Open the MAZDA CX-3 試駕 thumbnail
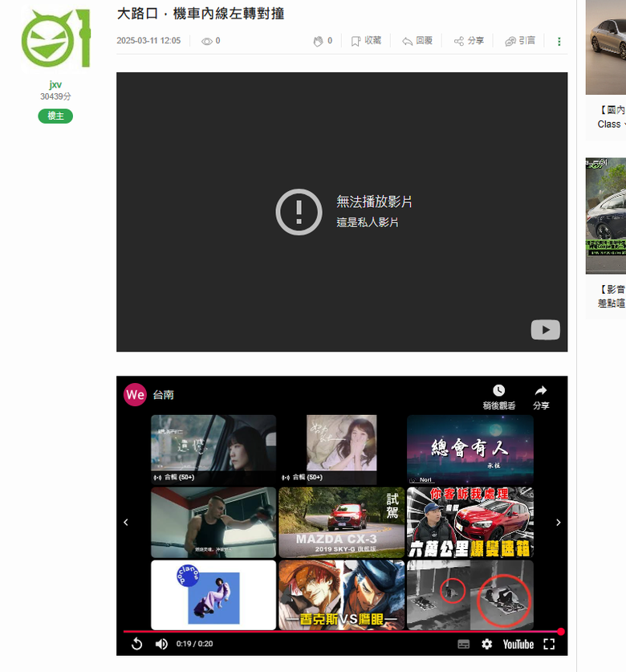Screen dimensions: 626x672 tap(342, 523)
